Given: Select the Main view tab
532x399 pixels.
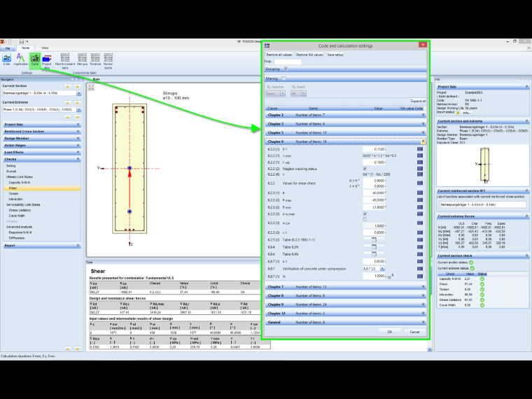Looking at the screenshot, I should [x=97, y=79].
